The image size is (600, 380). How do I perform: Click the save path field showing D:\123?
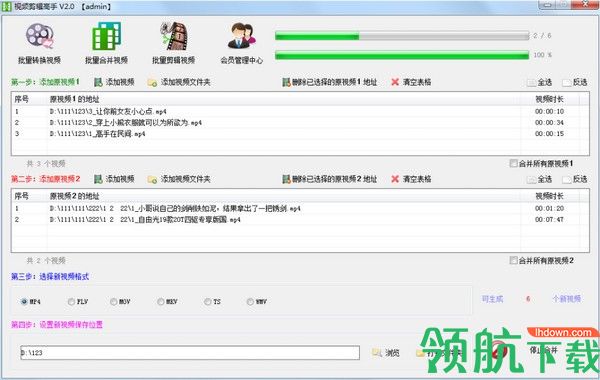(190, 353)
